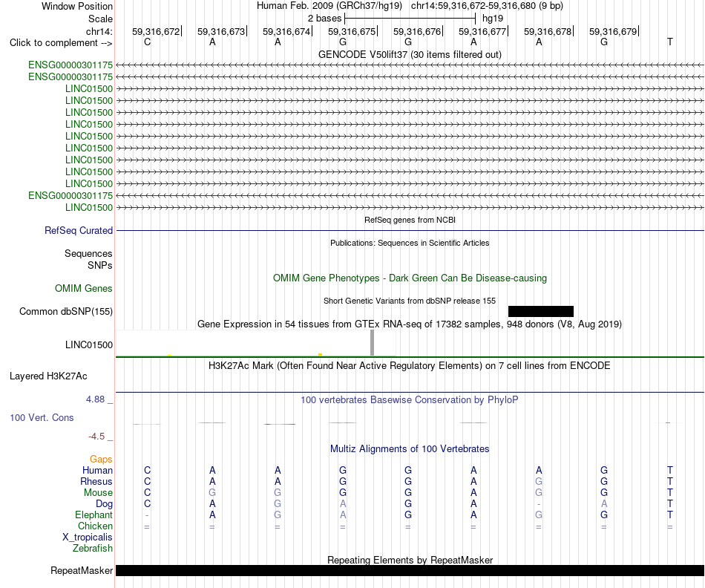The width and height of the screenshot is (705, 588).
Task: Click the C base in the ruler sequence
Action: 147,42
